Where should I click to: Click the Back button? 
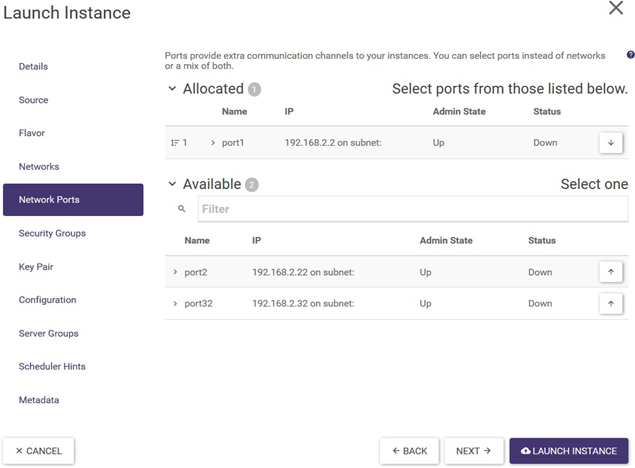pyautogui.click(x=408, y=451)
